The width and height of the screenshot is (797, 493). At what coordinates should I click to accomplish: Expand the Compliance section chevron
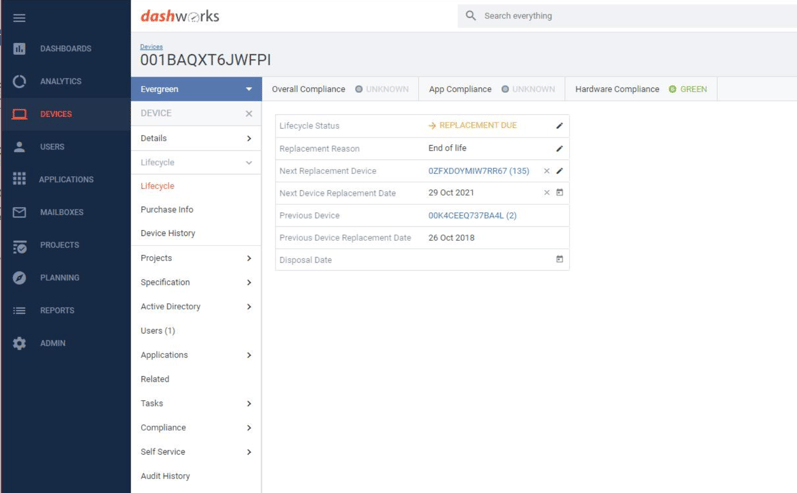coord(249,427)
